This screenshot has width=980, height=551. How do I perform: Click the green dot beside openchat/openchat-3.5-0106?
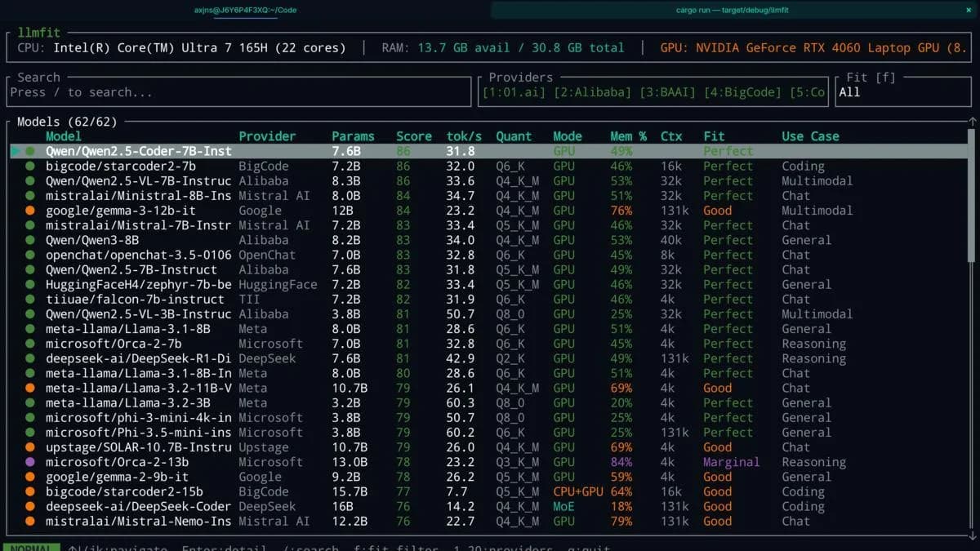click(30, 256)
